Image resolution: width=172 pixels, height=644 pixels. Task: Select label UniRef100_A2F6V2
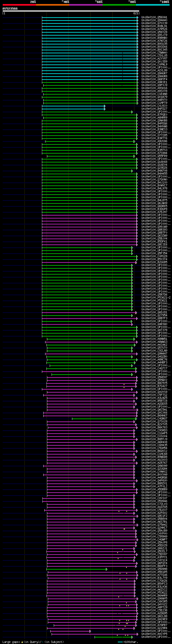tap(154, 513)
